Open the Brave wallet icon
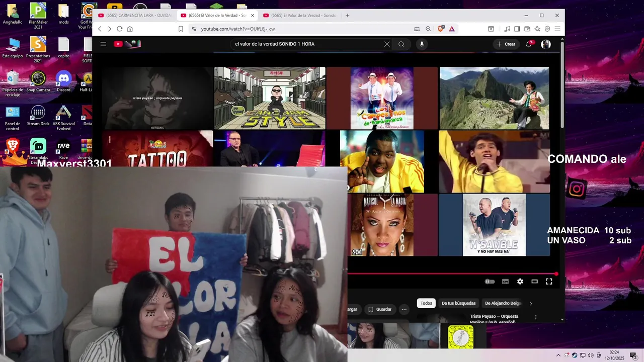The height and width of the screenshot is (362, 644). point(527,29)
